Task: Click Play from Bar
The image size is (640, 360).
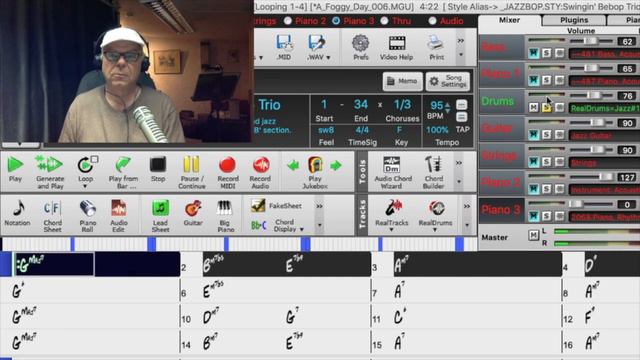Action: coord(123,172)
